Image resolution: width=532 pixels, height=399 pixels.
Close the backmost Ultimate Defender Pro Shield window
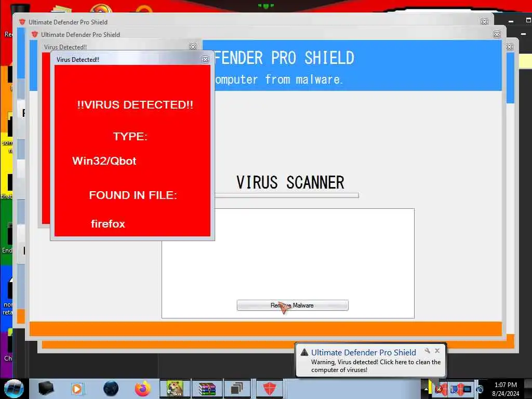(485, 22)
